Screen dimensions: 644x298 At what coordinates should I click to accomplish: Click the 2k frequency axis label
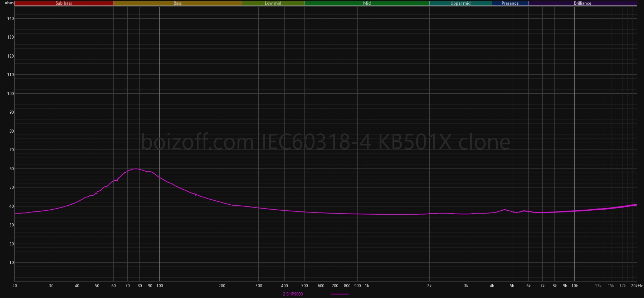429,286
